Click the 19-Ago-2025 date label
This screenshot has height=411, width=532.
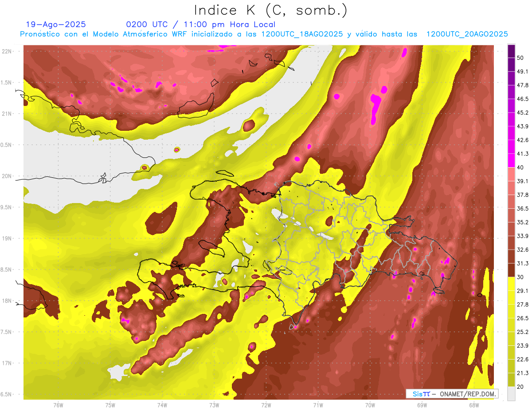click(56, 24)
